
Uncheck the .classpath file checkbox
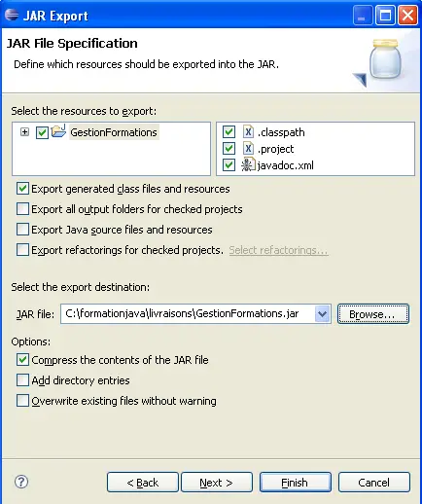pos(229,132)
